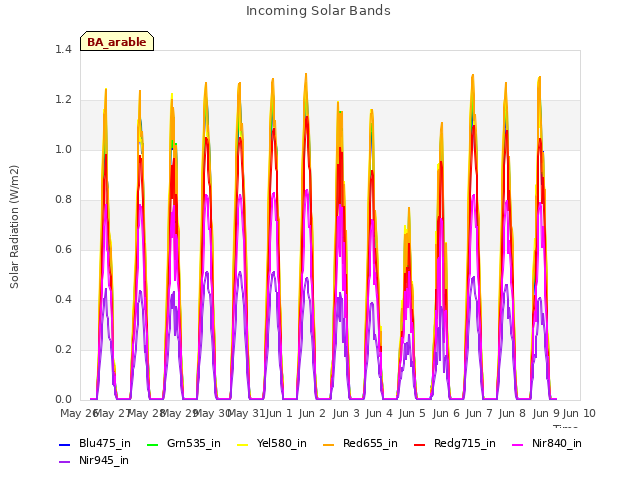Click the 0.8 y-axis tick label
This screenshot has width=640, height=480.
(x=63, y=200)
